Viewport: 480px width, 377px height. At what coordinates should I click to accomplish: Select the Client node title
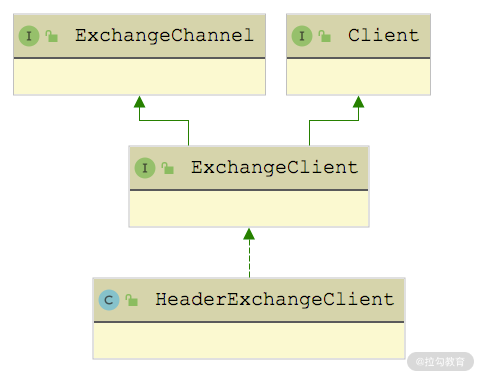point(384,35)
